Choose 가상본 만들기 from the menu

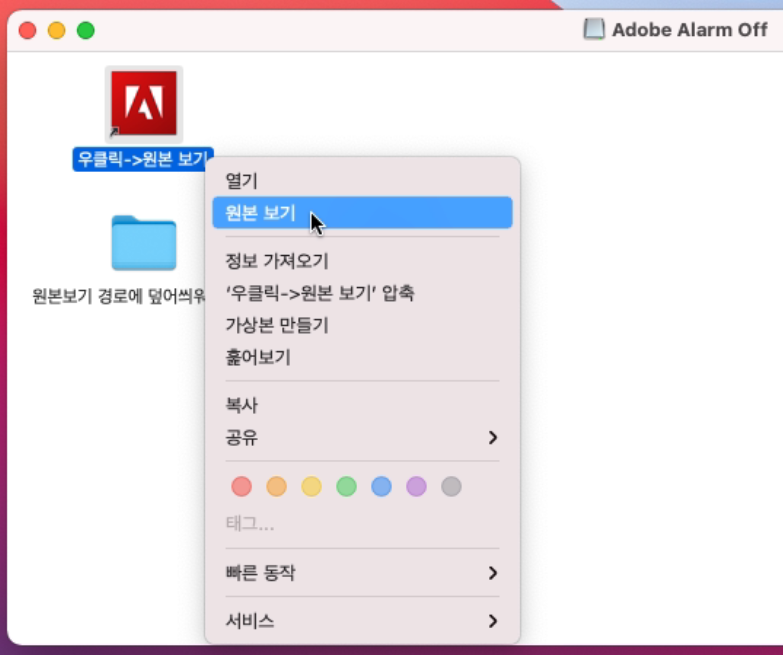coord(363,325)
